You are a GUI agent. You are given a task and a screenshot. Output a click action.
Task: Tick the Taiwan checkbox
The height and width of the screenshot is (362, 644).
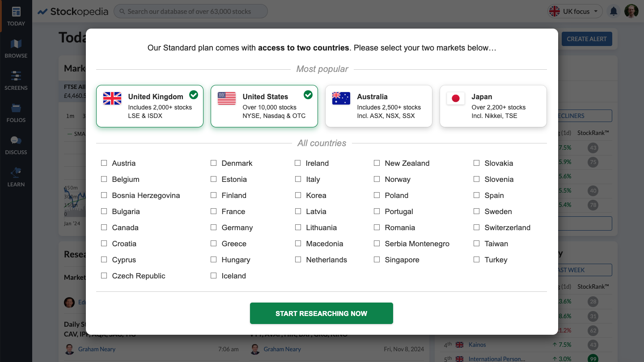[476, 244]
